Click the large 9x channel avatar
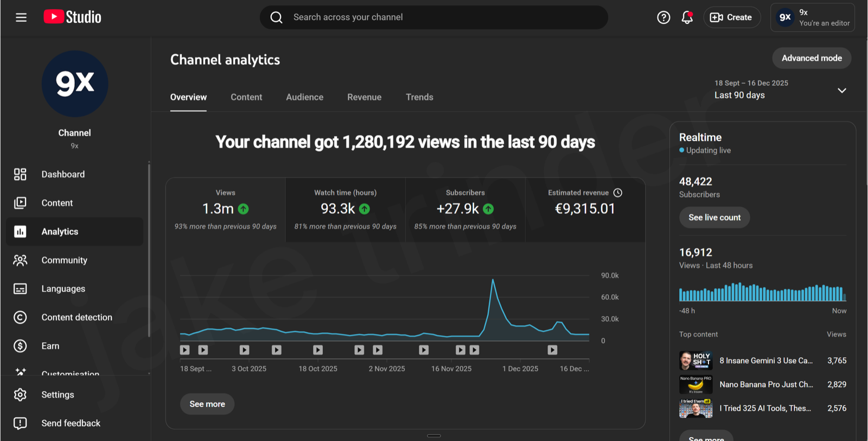868x441 pixels. click(75, 84)
